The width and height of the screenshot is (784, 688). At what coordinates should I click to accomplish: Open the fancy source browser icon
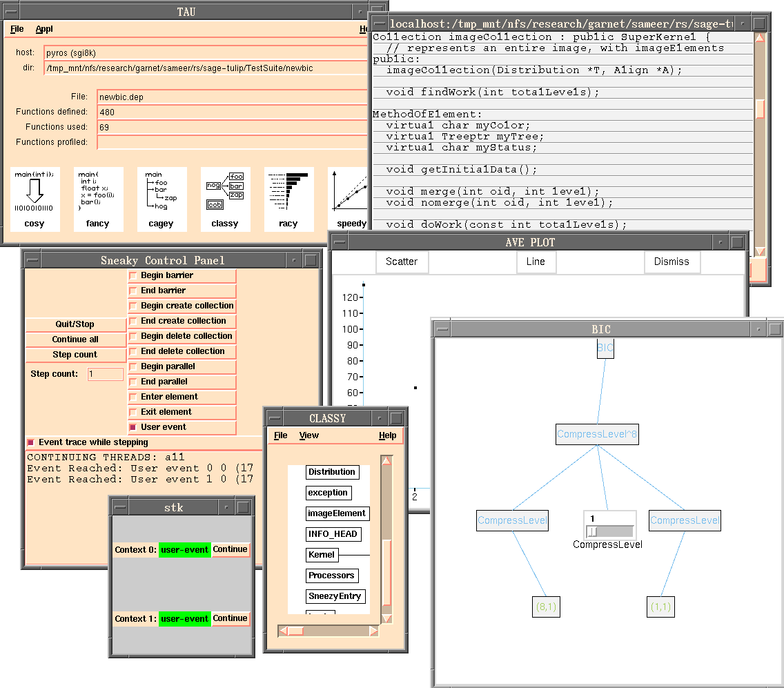pyautogui.click(x=98, y=199)
